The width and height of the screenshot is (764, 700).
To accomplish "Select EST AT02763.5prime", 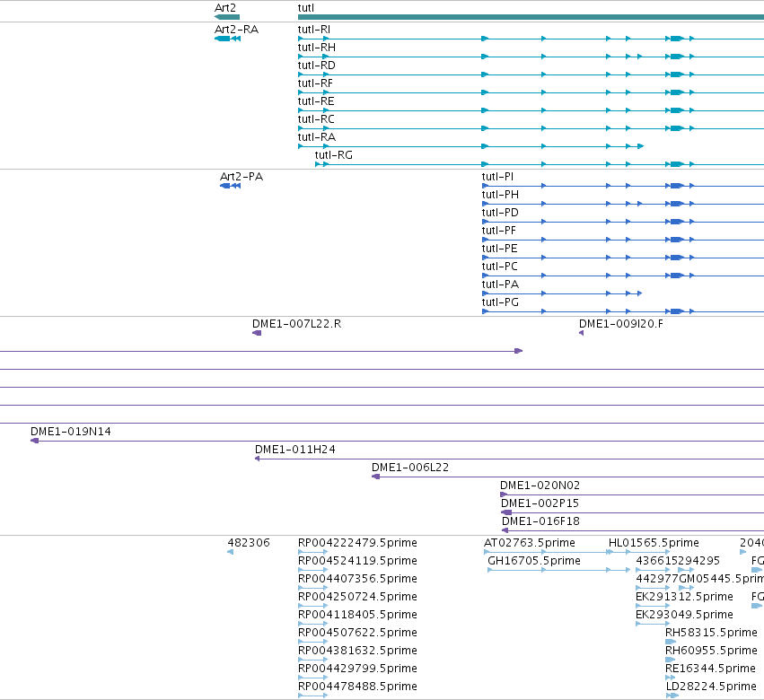I will 530,543.
